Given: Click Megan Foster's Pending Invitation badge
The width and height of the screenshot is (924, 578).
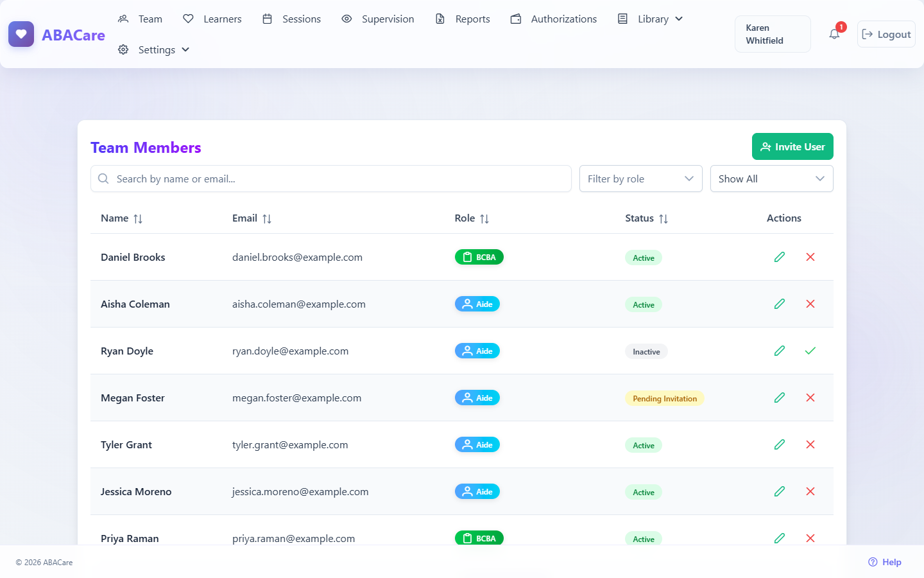Looking at the screenshot, I should pyautogui.click(x=665, y=398).
